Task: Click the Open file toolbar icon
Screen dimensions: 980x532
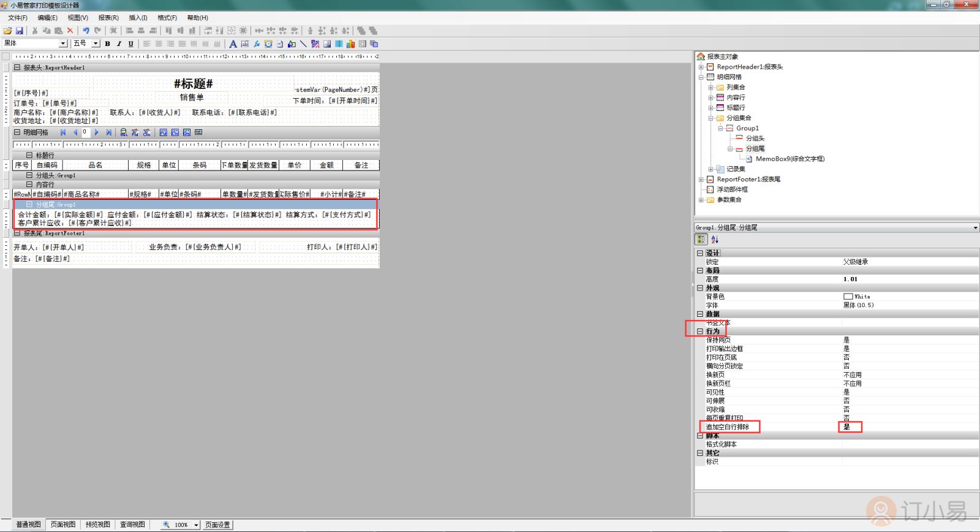Action: pyautogui.click(x=7, y=31)
